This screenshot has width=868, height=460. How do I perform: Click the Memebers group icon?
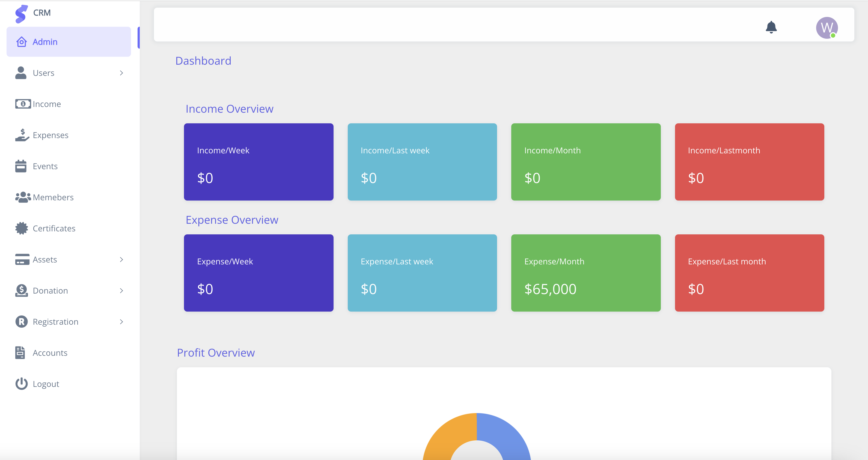pos(23,197)
